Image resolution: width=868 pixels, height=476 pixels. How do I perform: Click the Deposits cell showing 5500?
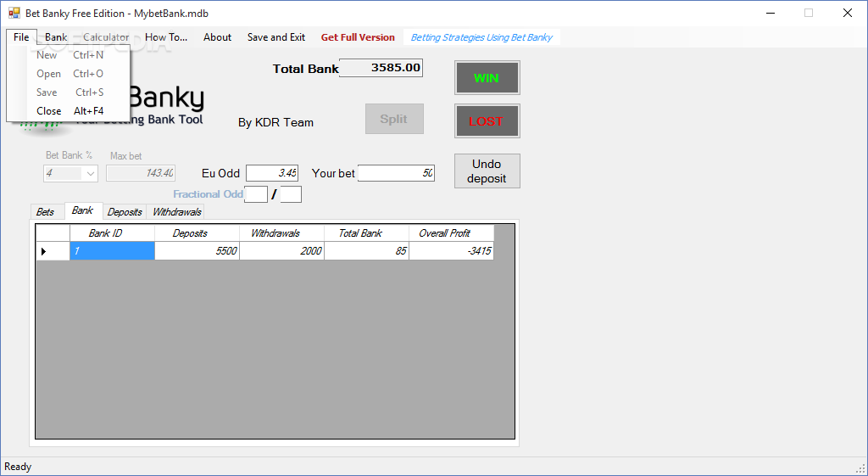tap(197, 251)
